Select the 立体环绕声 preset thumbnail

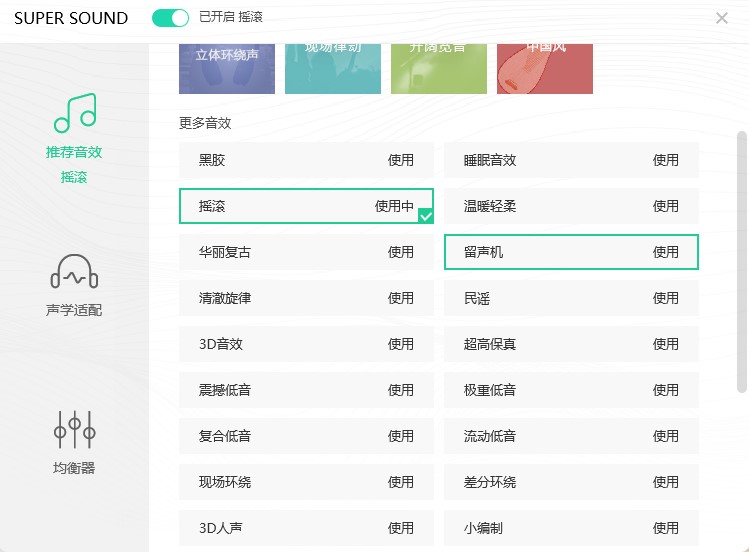tap(227, 68)
